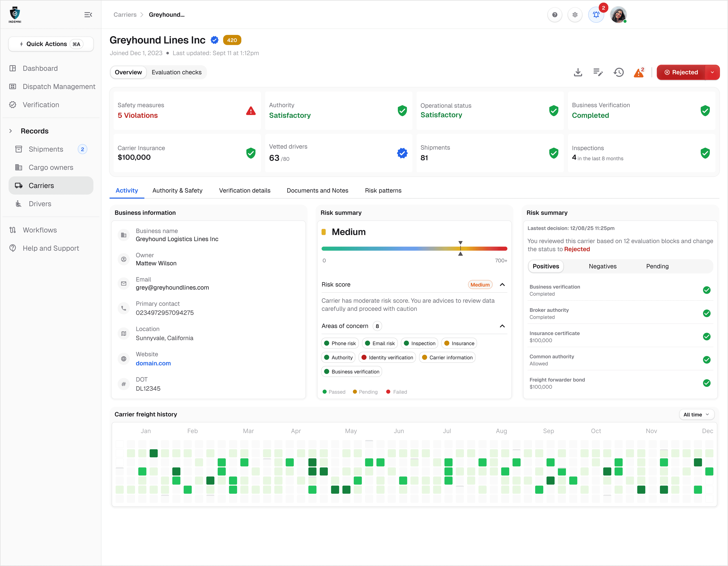Click the Business name building icon

coord(124,235)
